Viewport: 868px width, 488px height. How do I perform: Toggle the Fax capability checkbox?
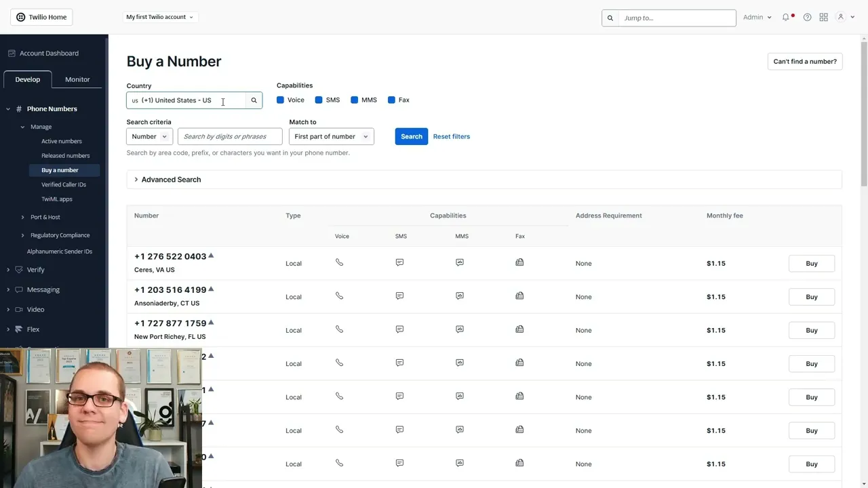391,100
